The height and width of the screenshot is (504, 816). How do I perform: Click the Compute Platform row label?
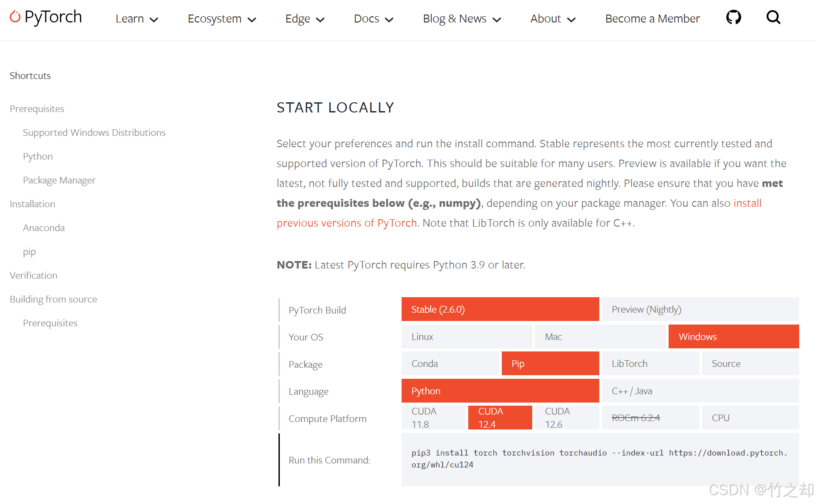point(327,418)
